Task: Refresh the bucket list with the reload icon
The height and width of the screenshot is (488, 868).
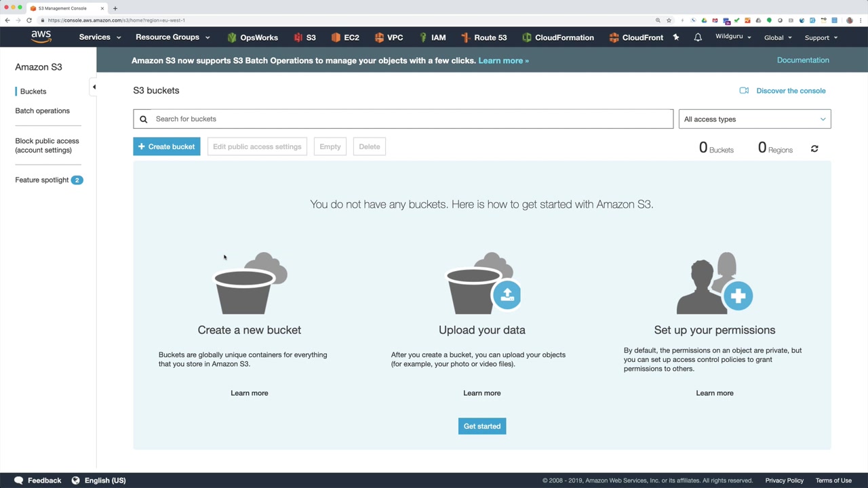Action: coord(814,148)
